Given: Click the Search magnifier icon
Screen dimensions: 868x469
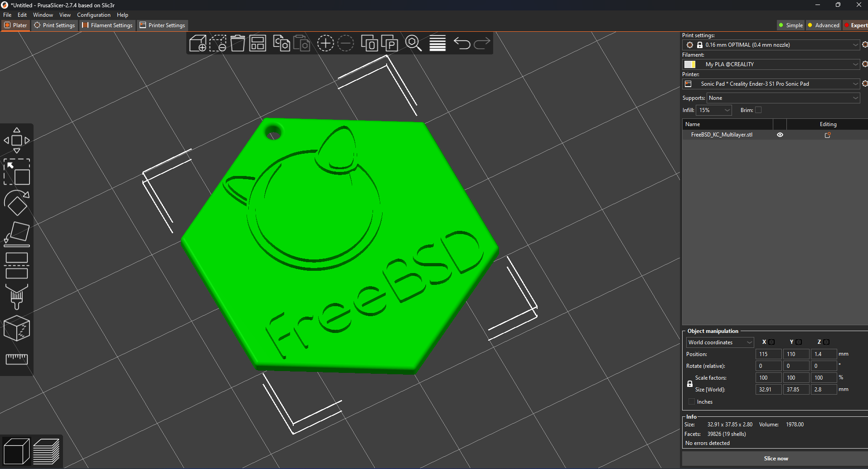Looking at the screenshot, I should (x=413, y=44).
